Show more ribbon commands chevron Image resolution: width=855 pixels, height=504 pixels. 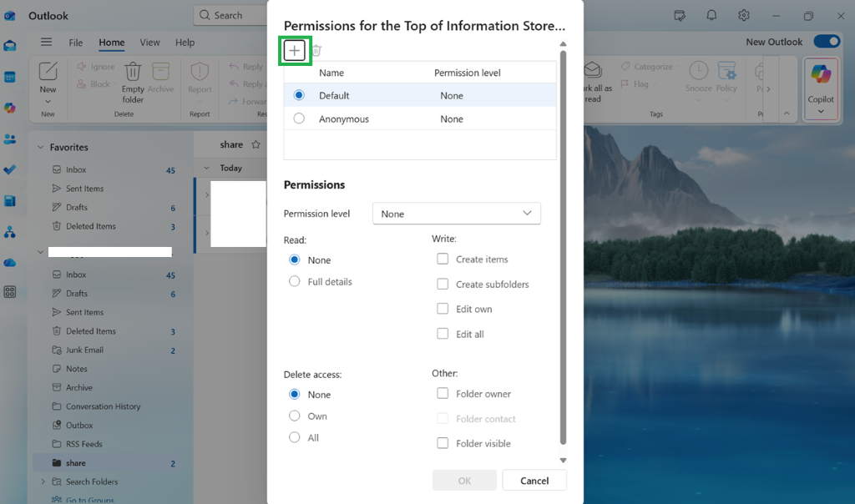click(x=768, y=88)
